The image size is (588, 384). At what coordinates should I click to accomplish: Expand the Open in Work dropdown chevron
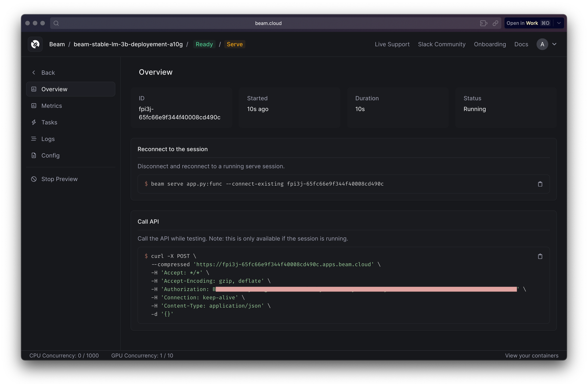coord(559,23)
